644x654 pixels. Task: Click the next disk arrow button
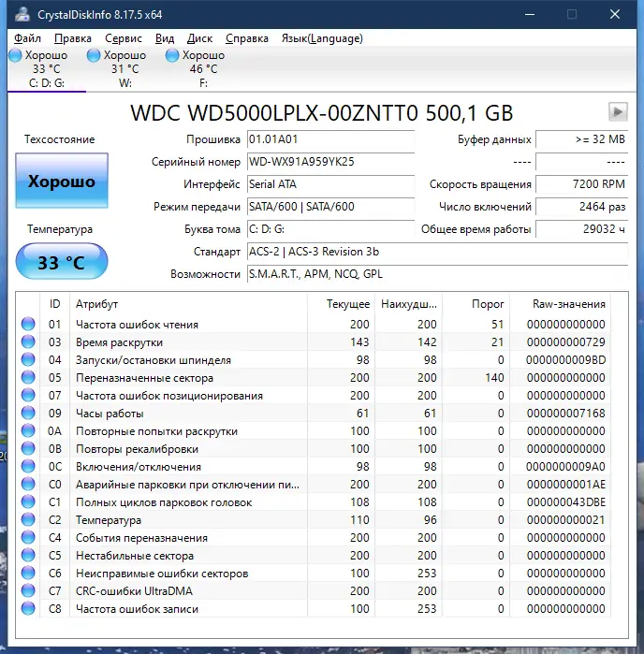618,111
